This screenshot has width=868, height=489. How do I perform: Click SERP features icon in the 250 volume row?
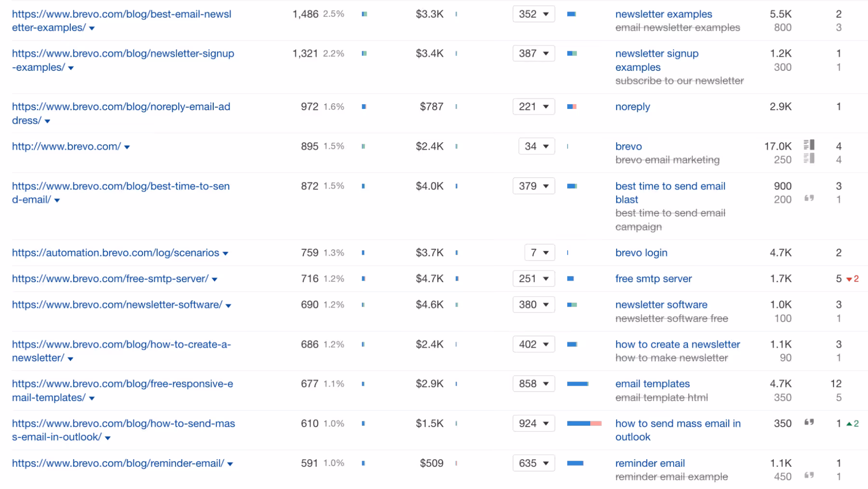(x=809, y=158)
